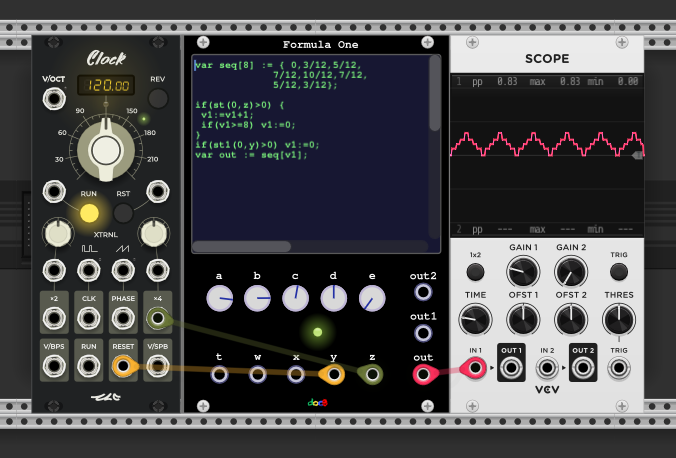This screenshot has height=458, width=676.
Task: Click the RST input jack beside the RST button
Action: (x=157, y=191)
